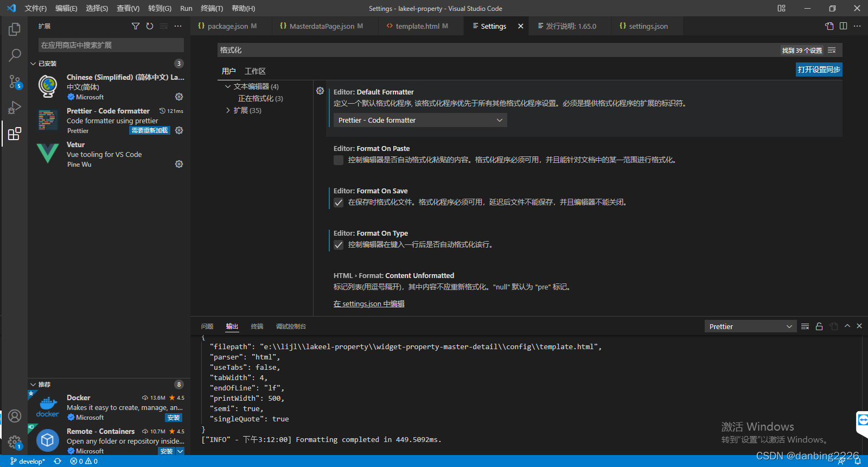The width and height of the screenshot is (868, 467).
Task: Open the Extensions view icon
Action: tap(15, 134)
